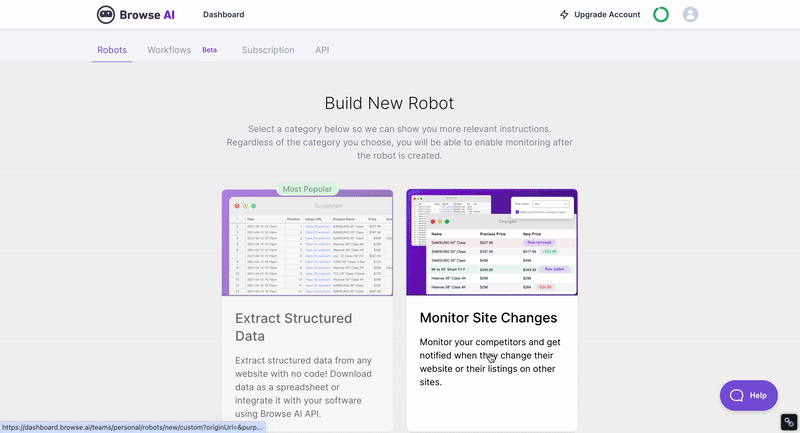Open the user profile avatar menu
Viewport: 800px width, 433px height.
pos(690,15)
